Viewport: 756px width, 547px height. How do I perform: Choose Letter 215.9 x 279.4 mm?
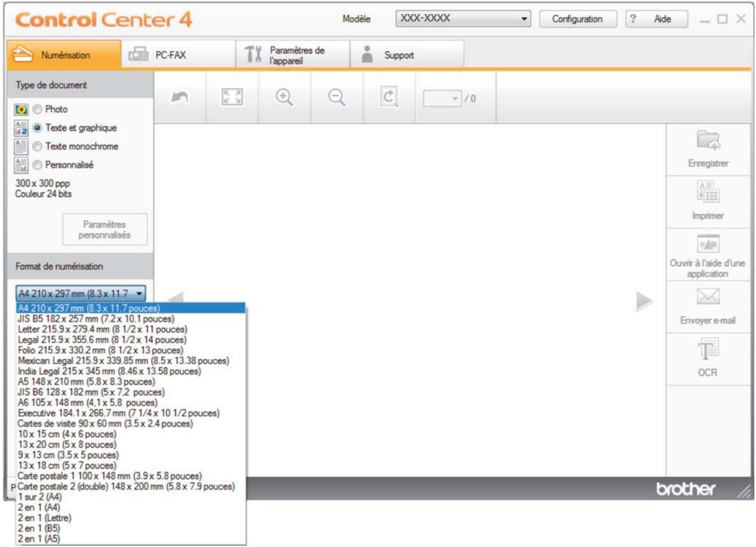point(130,329)
